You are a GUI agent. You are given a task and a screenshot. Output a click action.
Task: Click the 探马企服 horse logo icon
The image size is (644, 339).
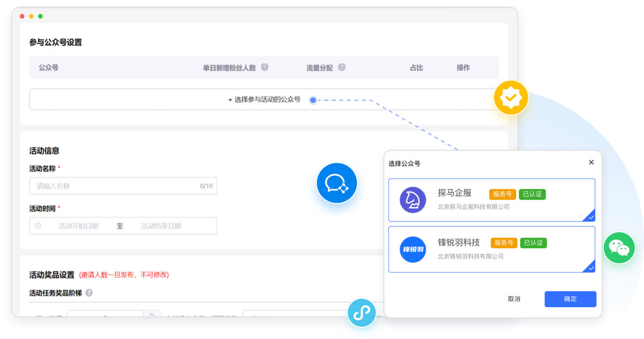(x=412, y=200)
